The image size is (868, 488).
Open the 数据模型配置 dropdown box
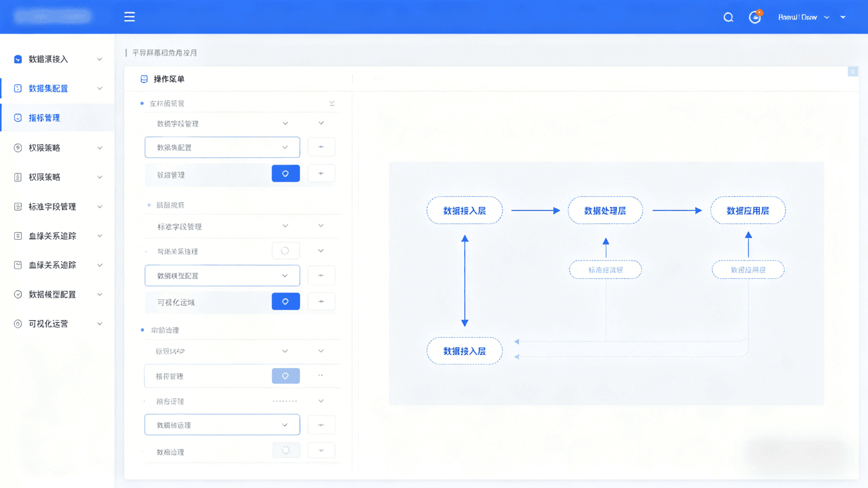point(222,275)
